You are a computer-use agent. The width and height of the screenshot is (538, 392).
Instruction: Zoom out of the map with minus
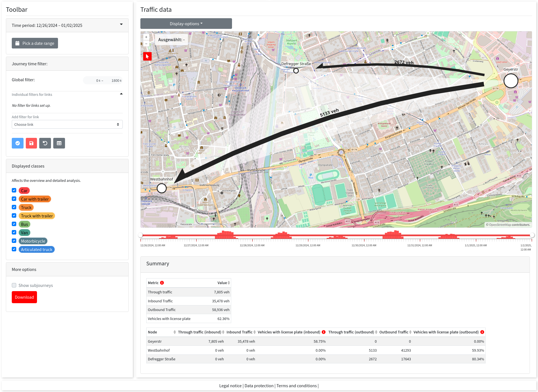146,43
